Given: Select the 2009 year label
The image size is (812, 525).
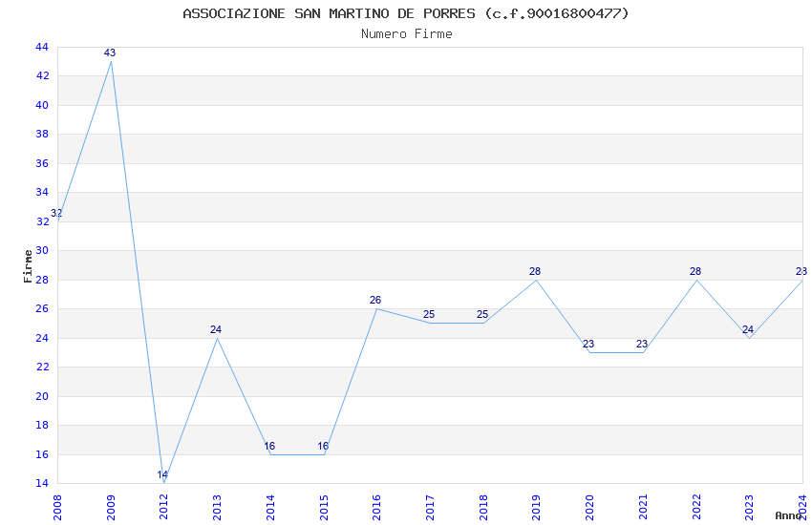Looking at the screenshot, I should (111, 507).
